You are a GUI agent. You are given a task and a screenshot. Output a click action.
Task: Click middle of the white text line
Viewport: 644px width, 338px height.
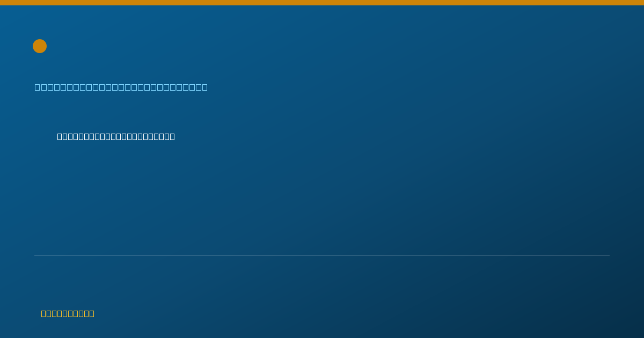click(116, 136)
